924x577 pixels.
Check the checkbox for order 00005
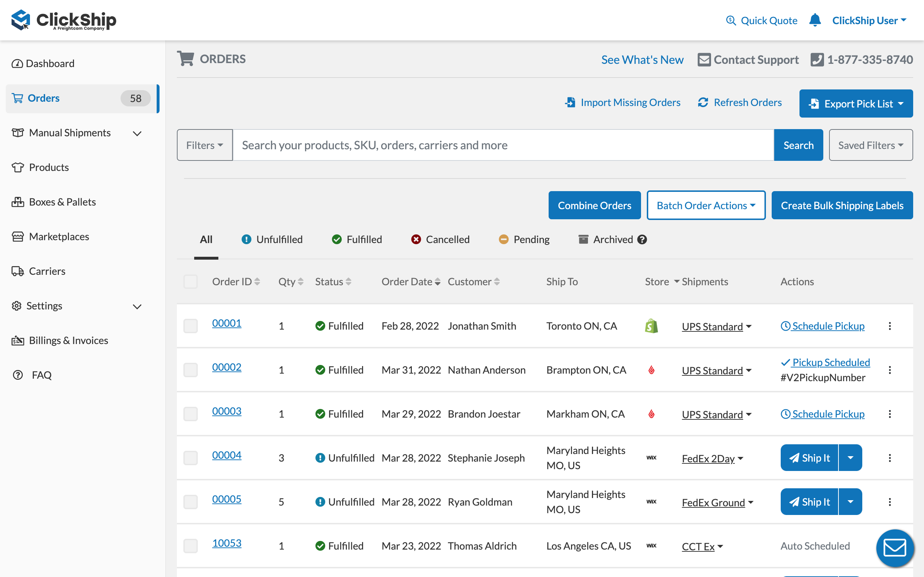click(191, 501)
